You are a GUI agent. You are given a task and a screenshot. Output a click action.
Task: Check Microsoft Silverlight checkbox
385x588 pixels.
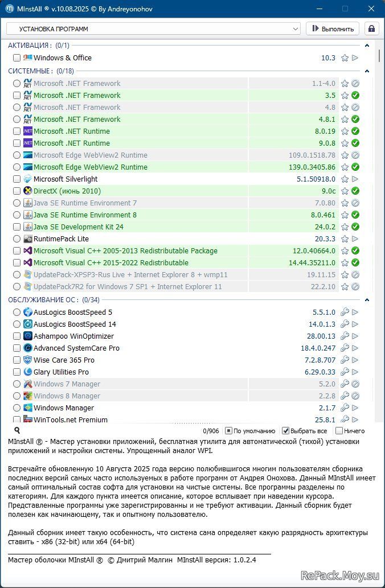coord(17,179)
